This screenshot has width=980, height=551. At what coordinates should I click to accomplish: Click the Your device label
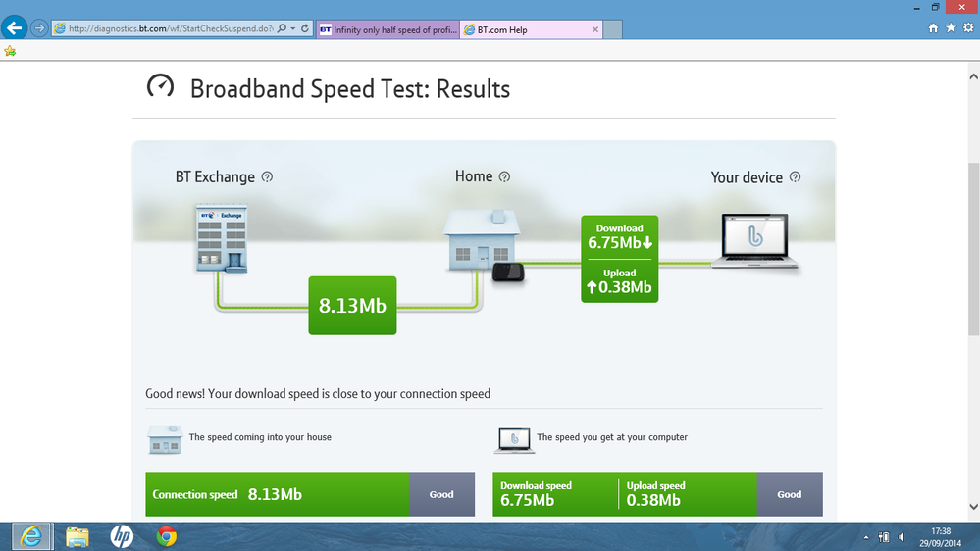click(x=747, y=177)
